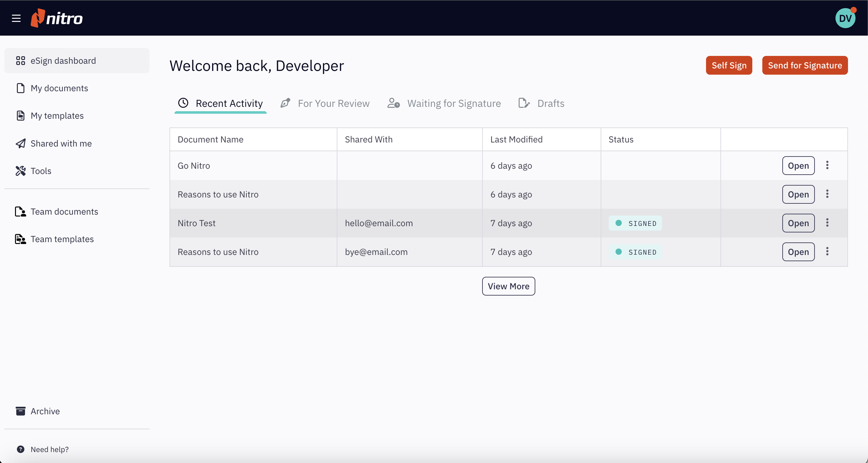This screenshot has width=868, height=463.
Task: Open the options menu for bye@email.com row
Action: pyautogui.click(x=827, y=251)
